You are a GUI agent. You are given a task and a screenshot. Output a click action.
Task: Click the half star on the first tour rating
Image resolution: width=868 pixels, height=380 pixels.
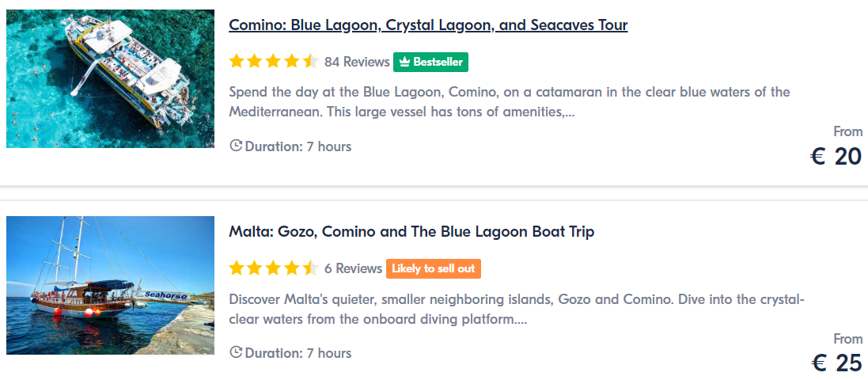tap(310, 62)
